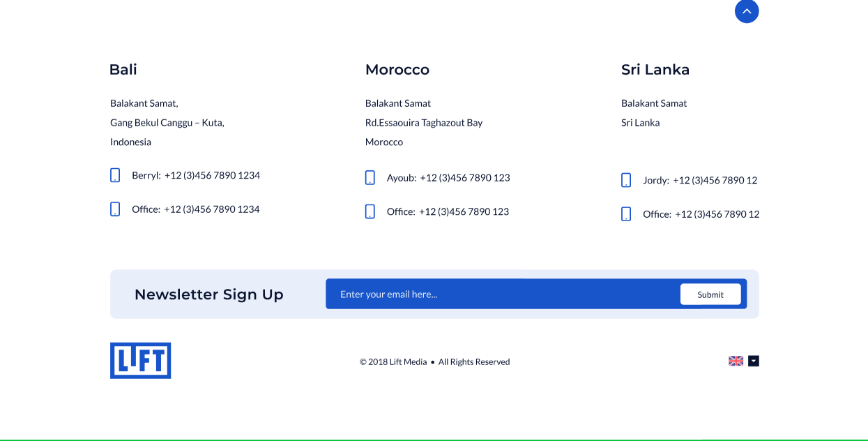Call Berryl's number +12 (3)456 7890 1234
This screenshot has height=441, width=868.
coord(211,175)
